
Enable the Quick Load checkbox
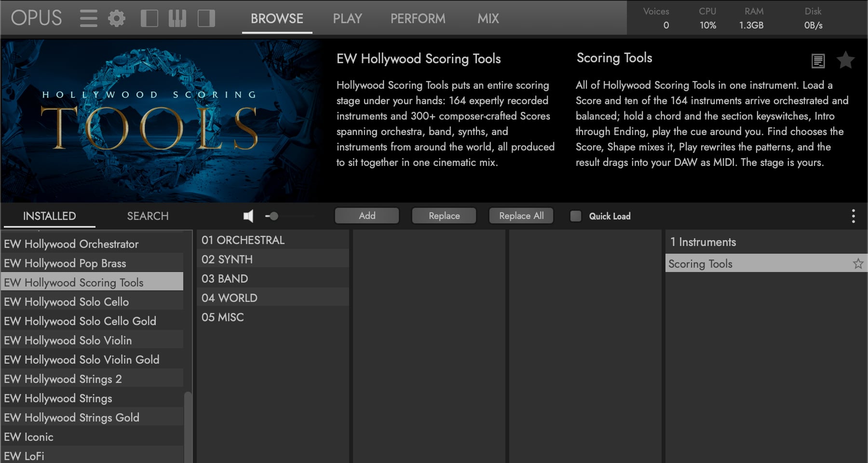point(576,216)
